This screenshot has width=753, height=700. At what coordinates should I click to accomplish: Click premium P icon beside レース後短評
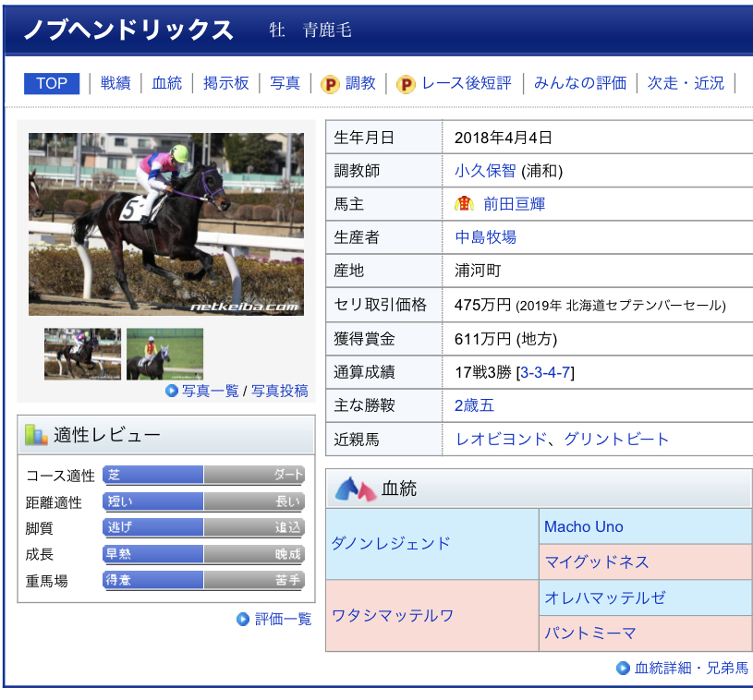[406, 85]
